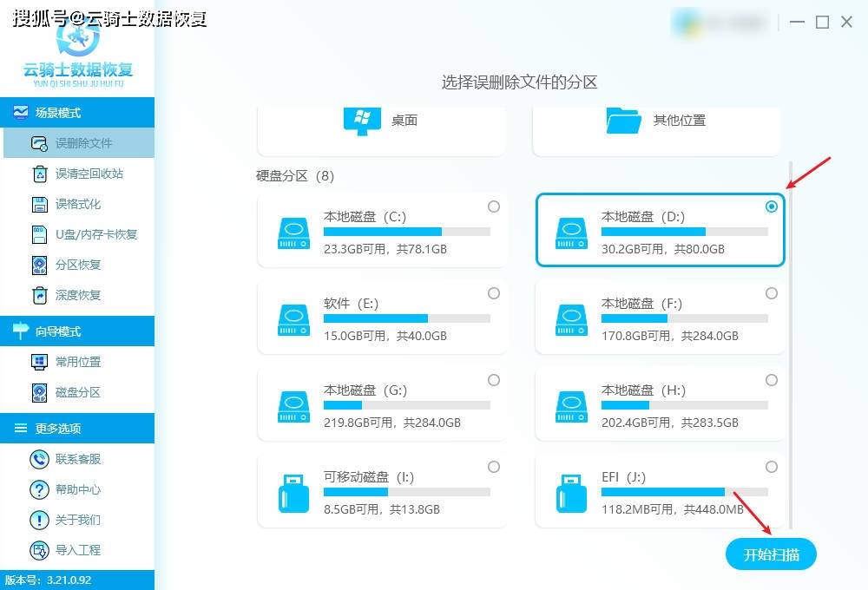Click the 向导模式 signpost icon
Screen dimensions: 868x590
21,331
